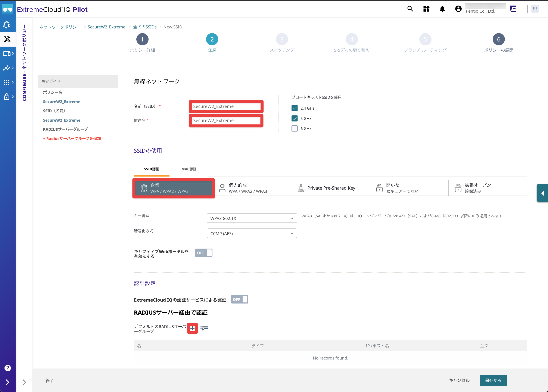Click SecureW2_Extreme under ポリシー名 in guide

pyautogui.click(x=62, y=102)
